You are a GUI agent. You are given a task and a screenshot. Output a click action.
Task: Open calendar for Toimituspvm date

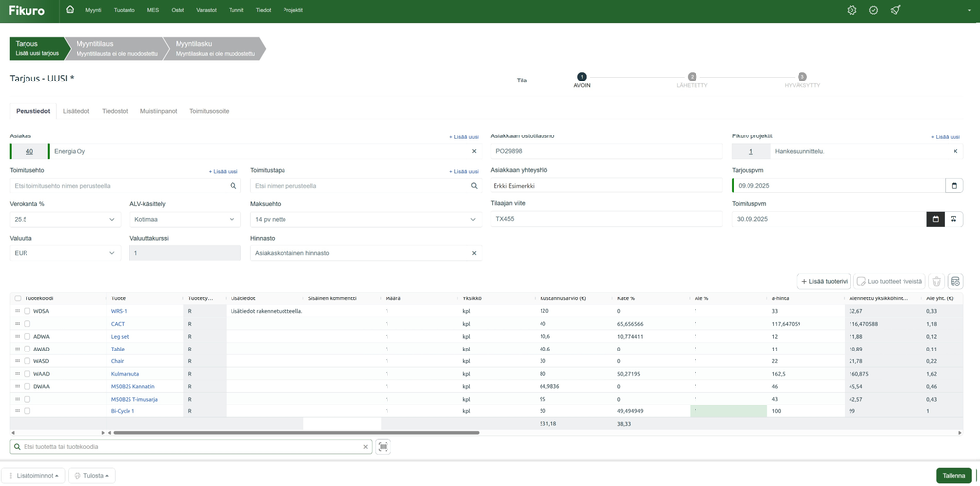click(x=935, y=219)
